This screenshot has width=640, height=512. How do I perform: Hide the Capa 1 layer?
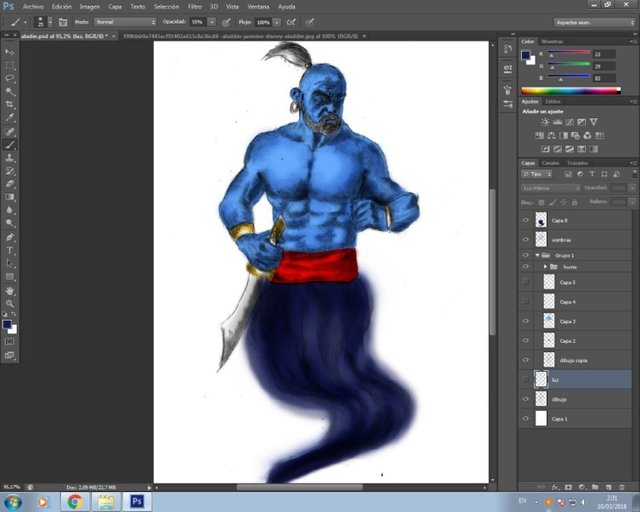(526, 419)
